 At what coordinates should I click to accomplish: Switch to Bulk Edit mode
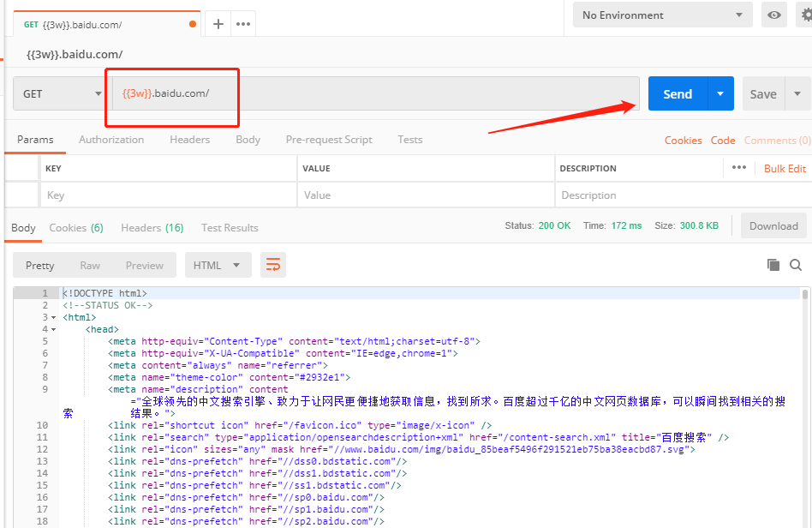pos(785,168)
